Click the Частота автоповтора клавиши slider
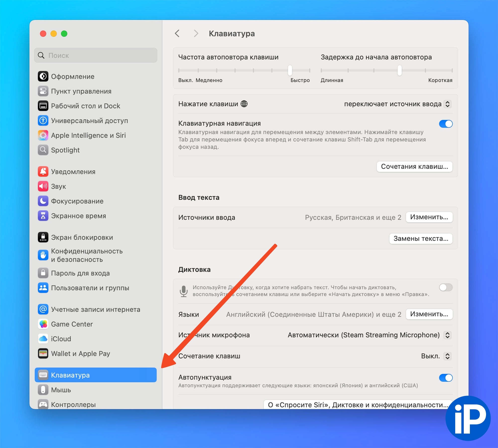This screenshot has height=448, width=498. point(290,70)
